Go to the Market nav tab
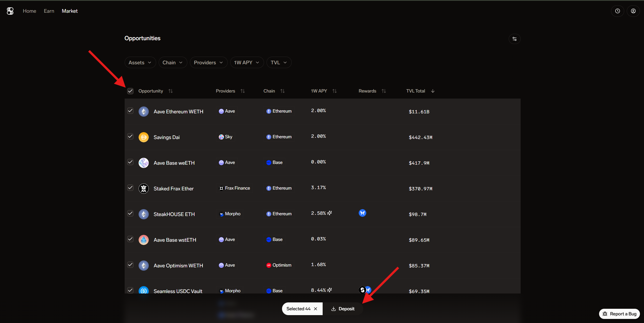Image resolution: width=644 pixels, height=323 pixels. click(x=70, y=11)
